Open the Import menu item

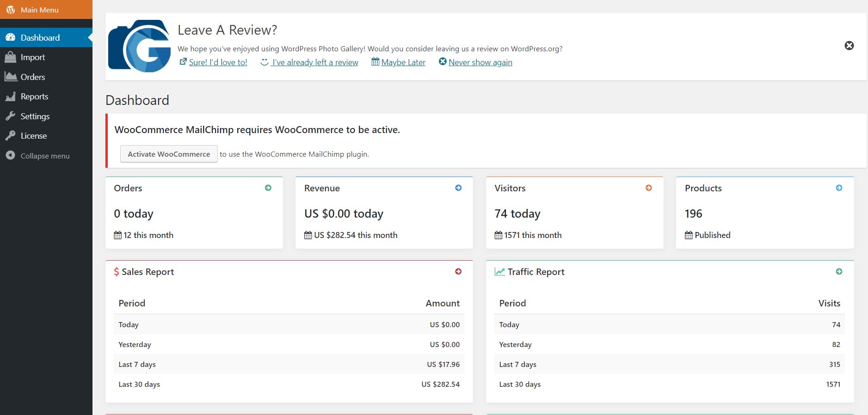[32, 57]
